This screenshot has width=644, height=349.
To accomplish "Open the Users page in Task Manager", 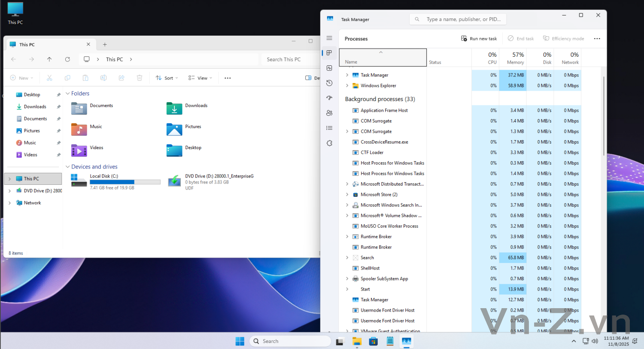I will (329, 113).
